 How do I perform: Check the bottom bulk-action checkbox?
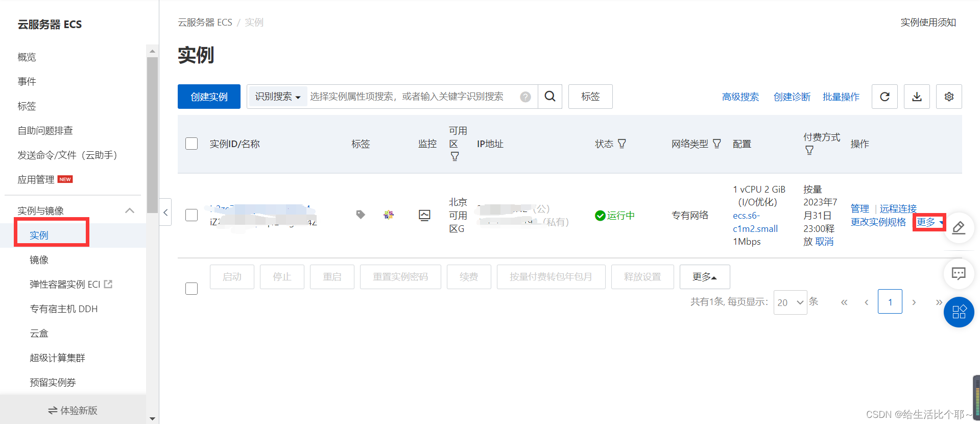[x=192, y=289]
